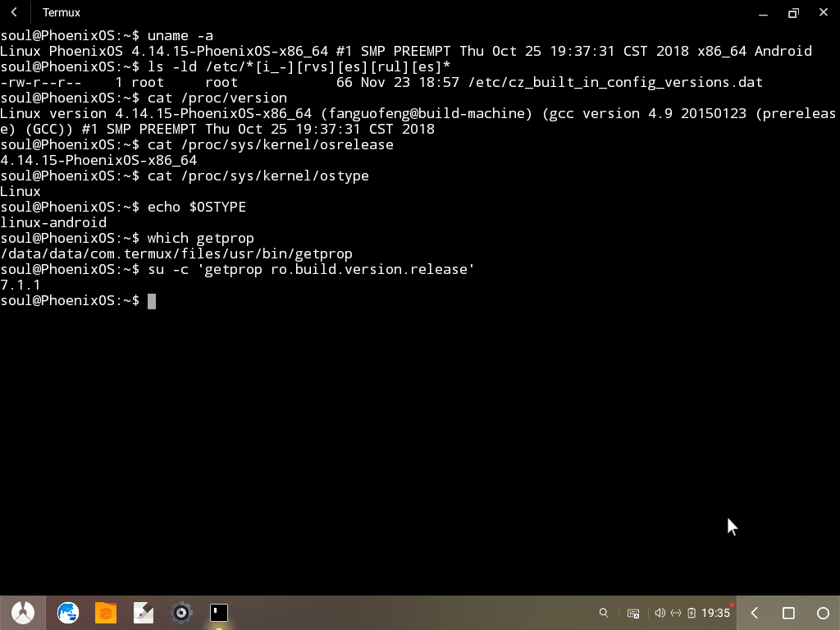
Task: Click the '4.14.15-PhoenixOS-x86_64' osrelease output
Action: pos(98,160)
